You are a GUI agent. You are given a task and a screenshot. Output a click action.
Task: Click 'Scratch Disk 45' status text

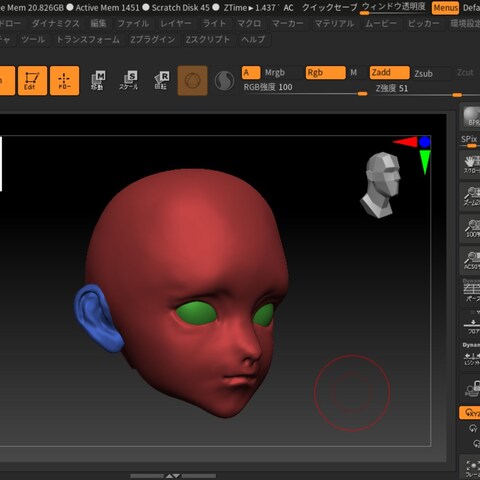(181, 8)
